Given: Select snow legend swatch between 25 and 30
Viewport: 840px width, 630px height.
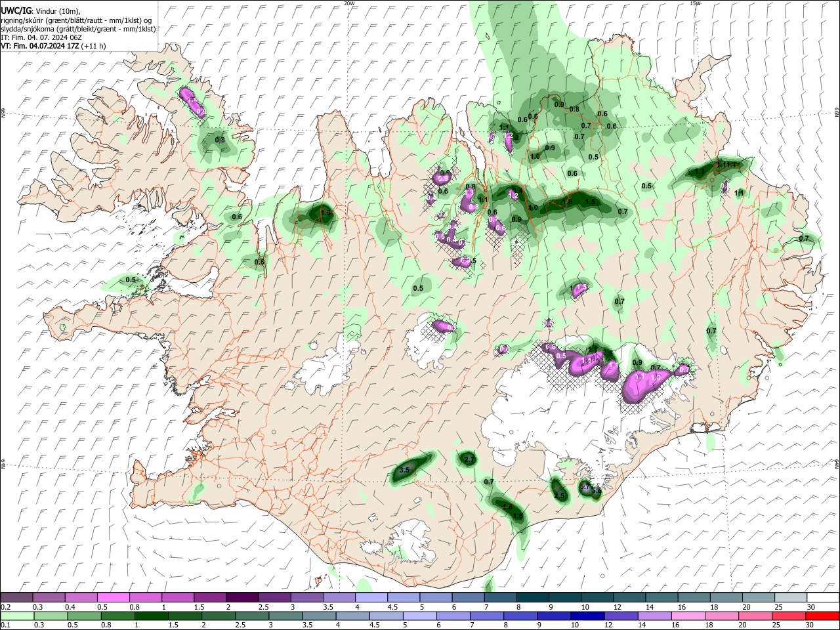Looking at the screenshot, I should (791, 598).
